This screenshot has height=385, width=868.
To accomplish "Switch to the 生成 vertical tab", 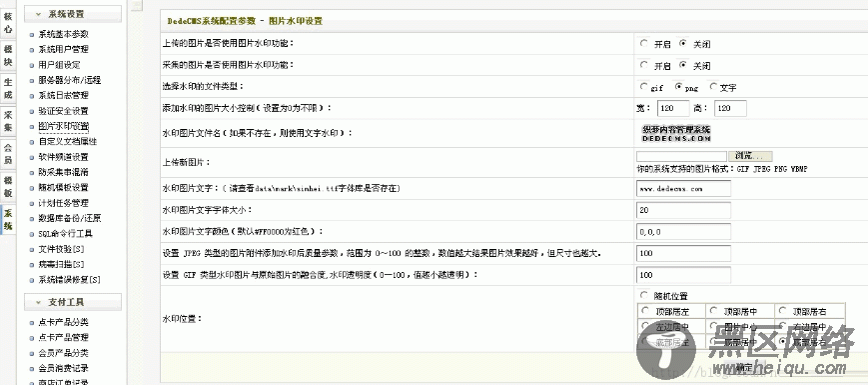I will coord(8,89).
